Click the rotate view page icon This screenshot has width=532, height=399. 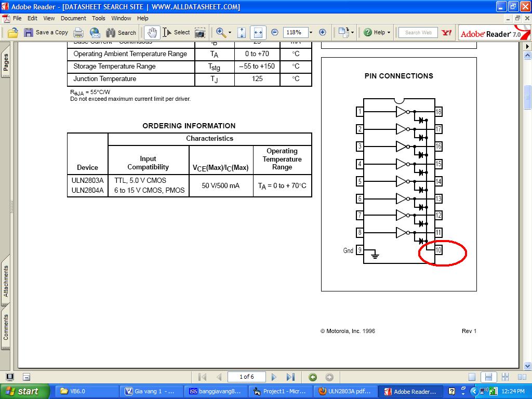[344, 33]
